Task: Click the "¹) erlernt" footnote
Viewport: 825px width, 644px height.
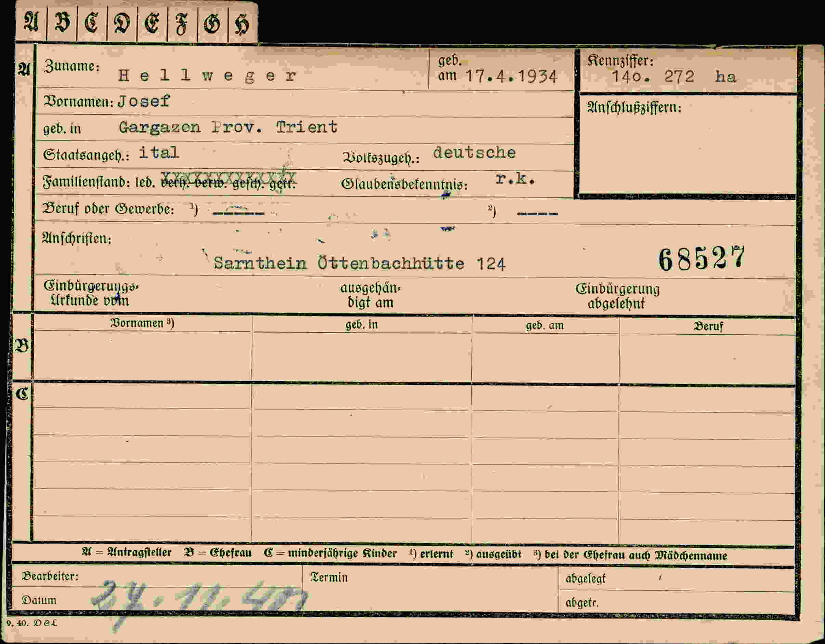Action: [x=431, y=553]
